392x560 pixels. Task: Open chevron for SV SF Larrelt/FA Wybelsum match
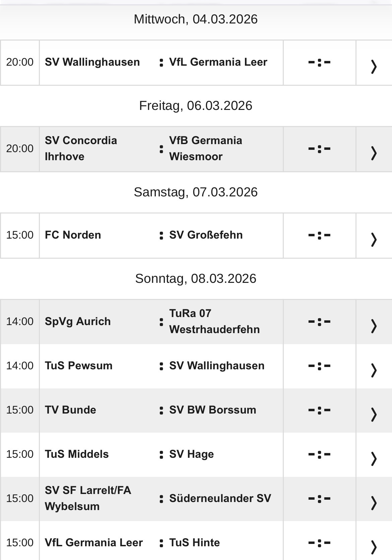373,498
